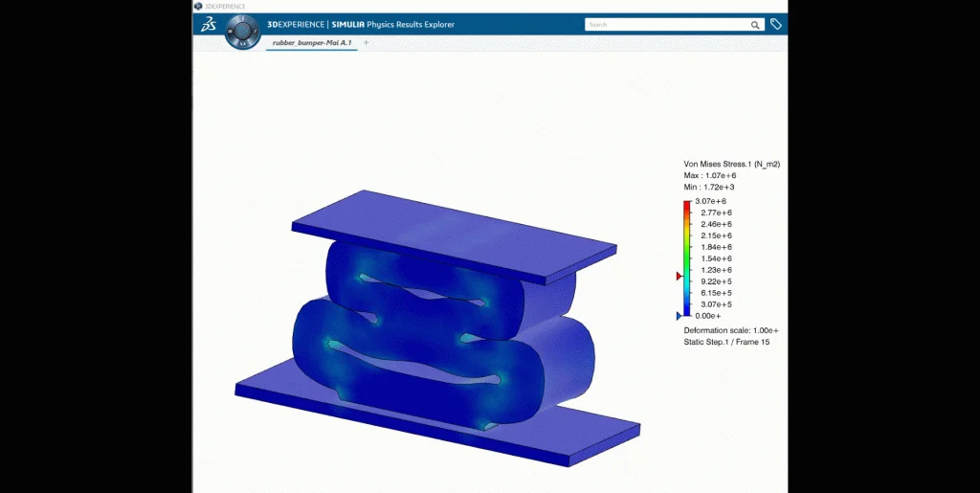Click the search magnifier icon
980x493 pixels.
pos(755,25)
